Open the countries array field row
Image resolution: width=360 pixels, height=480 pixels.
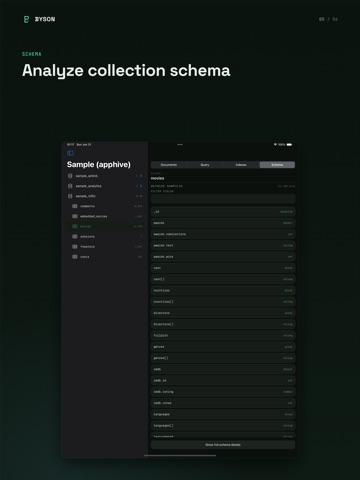point(223,290)
